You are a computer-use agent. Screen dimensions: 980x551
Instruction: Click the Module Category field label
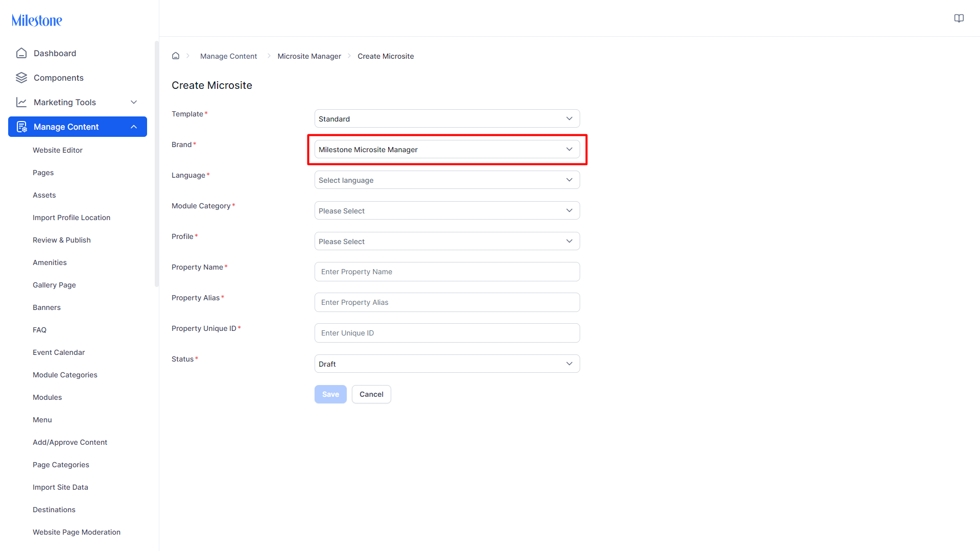(201, 206)
